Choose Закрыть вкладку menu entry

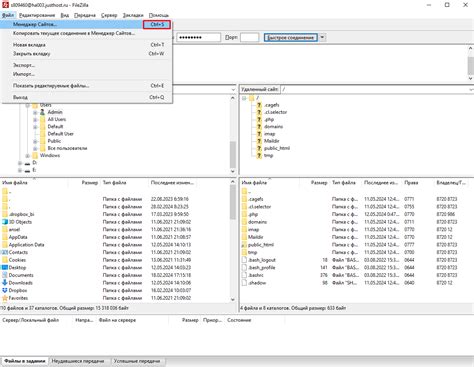tap(87, 53)
